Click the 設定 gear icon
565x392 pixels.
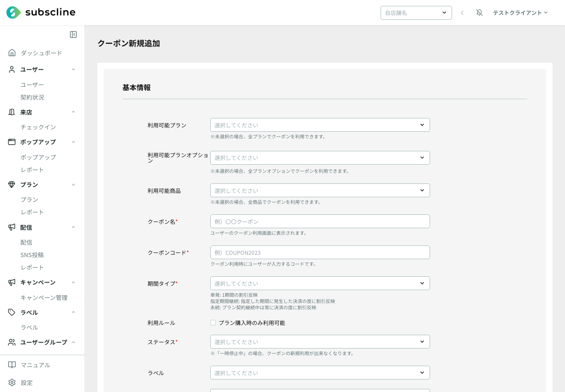pos(12,383)
